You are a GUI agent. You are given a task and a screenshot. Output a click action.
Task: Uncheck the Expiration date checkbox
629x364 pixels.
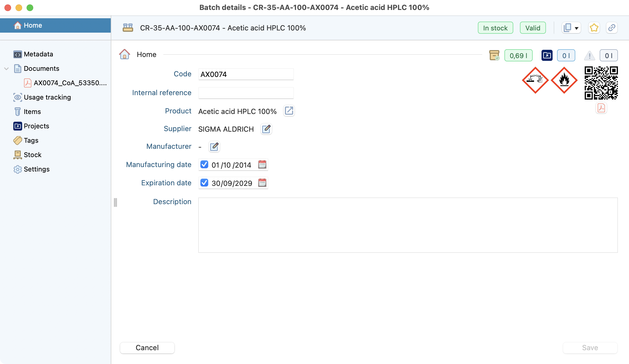coord(204,183)
